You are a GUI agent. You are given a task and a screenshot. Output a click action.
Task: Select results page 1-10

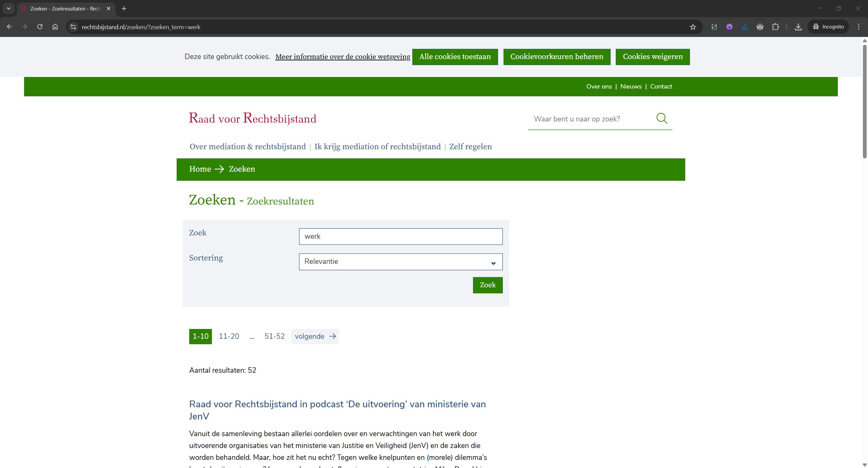[x=200, y=336]
